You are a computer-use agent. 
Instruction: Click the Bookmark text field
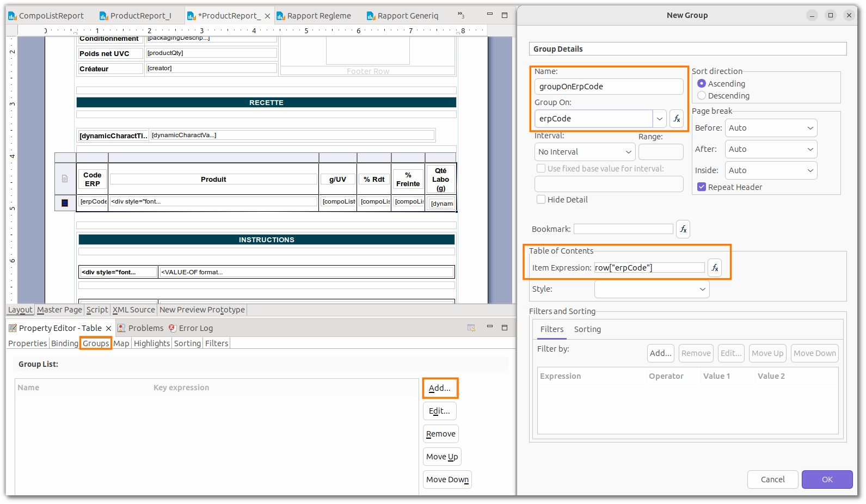point(623,229)
